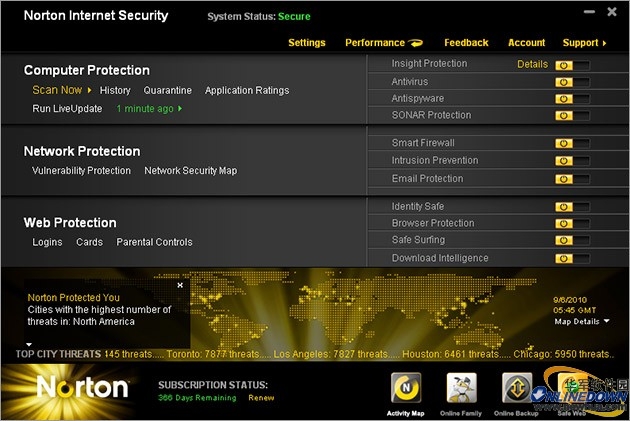Open Application Ratings

(x=247, y=90)
